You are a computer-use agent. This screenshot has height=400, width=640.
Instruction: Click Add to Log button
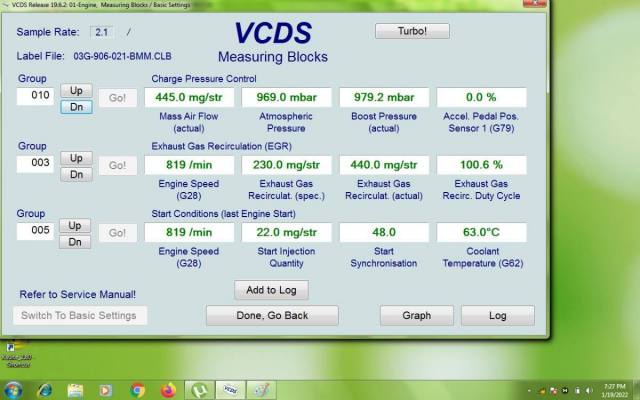271,290
